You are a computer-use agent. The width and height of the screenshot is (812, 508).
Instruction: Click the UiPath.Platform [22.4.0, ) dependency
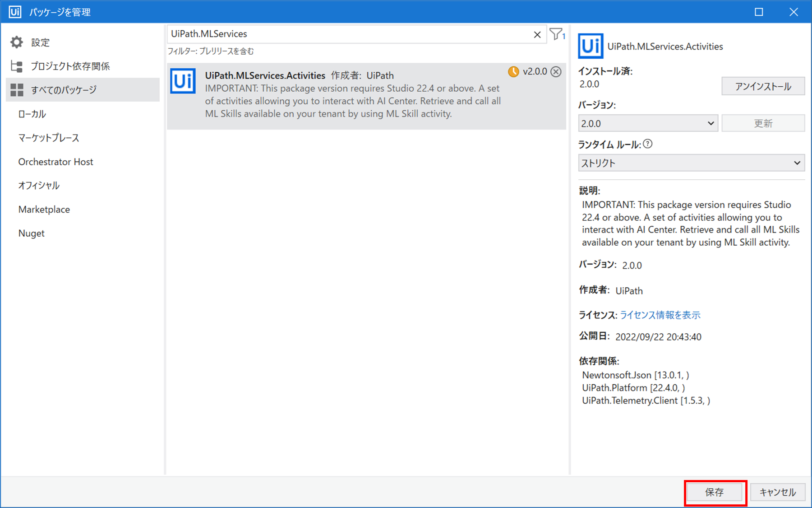point(633,388)
